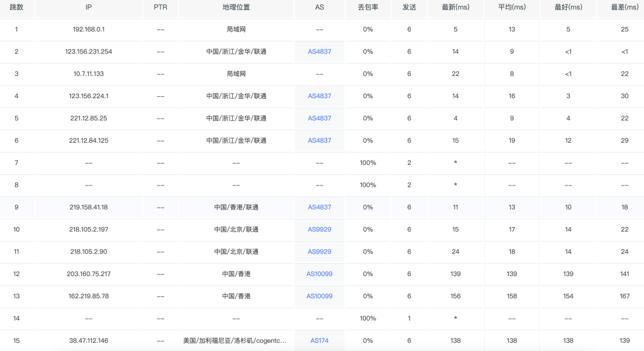This screenshot has height=351, width=644.
Task: Click the PTR column header
Action: coord(160,7)
